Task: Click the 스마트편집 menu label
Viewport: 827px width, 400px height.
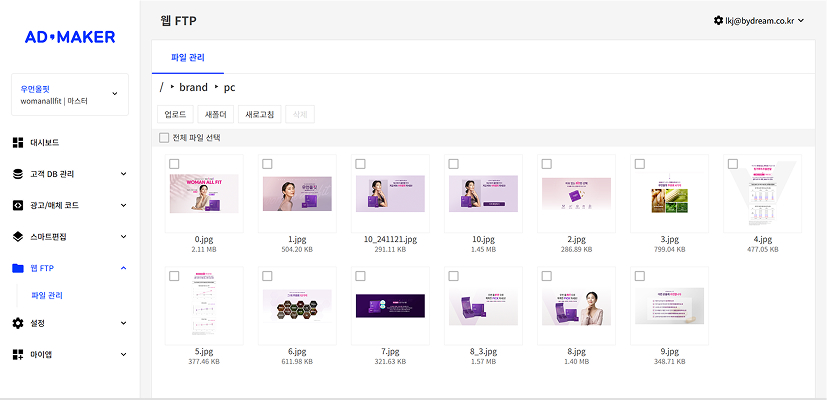Action: [x=48, y=236]
